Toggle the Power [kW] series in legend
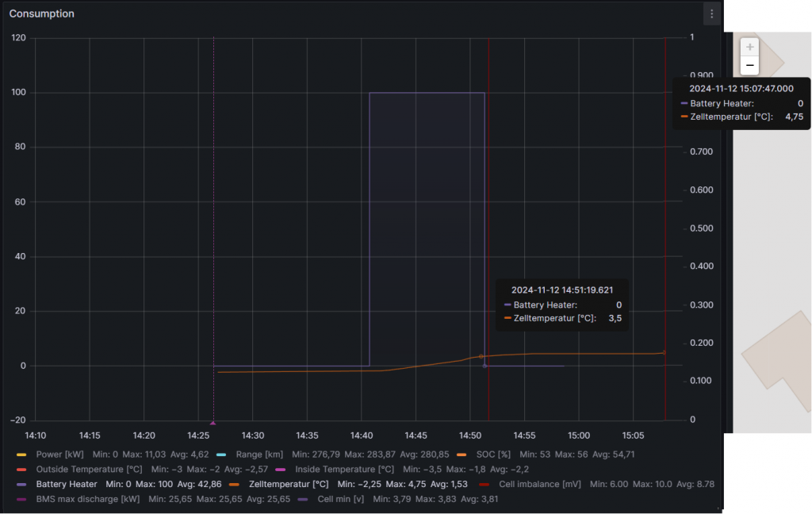This screenshot has width=812, height=514. [60, 455]
